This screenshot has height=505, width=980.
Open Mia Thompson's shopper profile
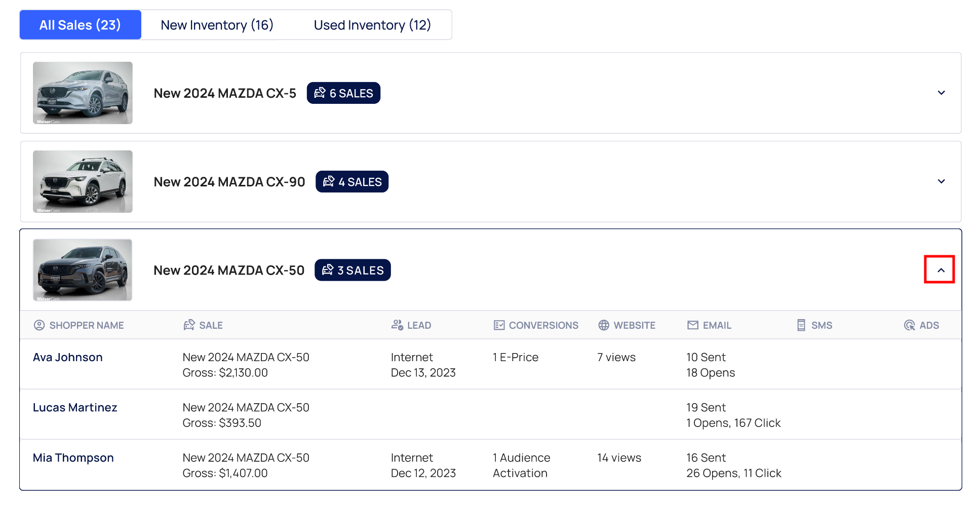coord(73,457)
